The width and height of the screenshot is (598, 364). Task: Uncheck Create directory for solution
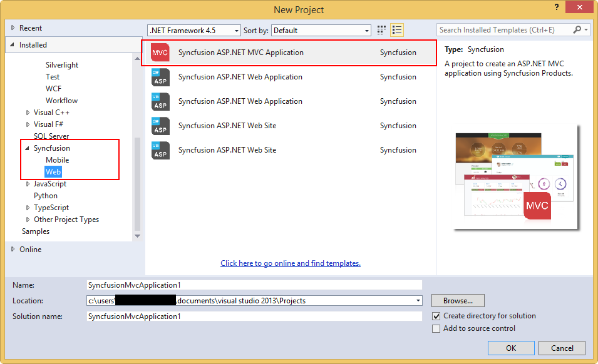436,316
